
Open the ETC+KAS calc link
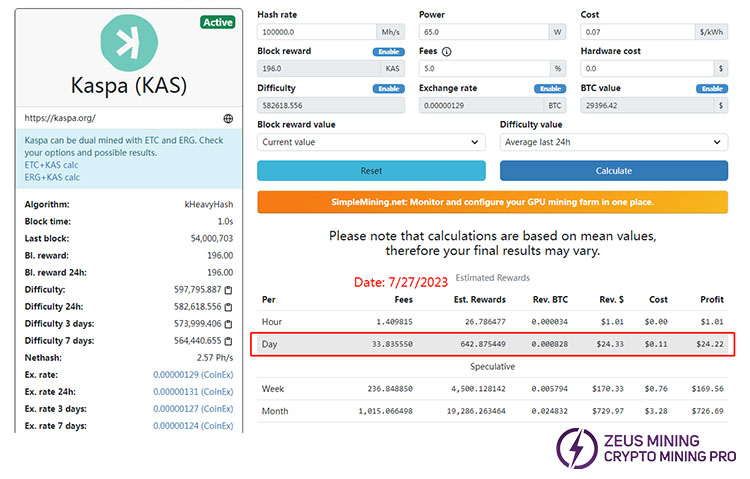(52, 165)
